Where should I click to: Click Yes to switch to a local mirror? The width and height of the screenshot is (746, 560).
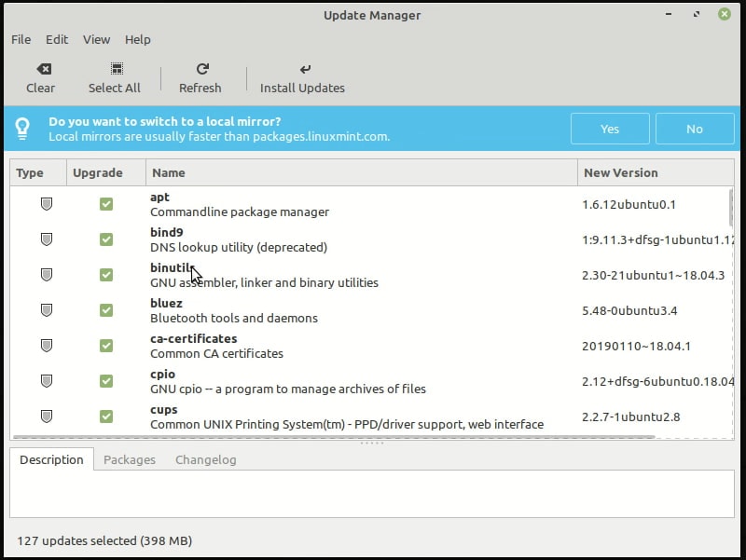pyautogui.click(x=610, y=129)
